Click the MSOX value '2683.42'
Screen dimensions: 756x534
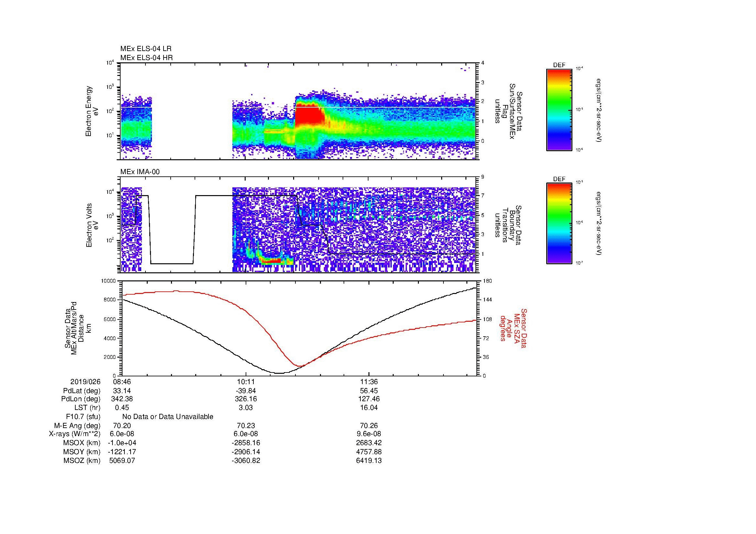[369, 443]
